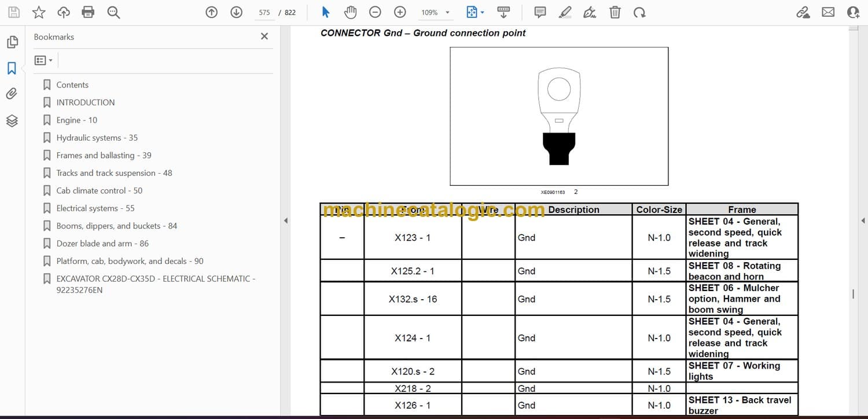Open the Contents bookmark
This screenshot has height=419, width=868.
(72, 84)
